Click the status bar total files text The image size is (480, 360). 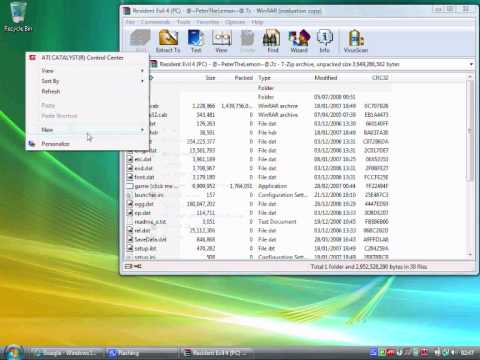tap(369, 267)
